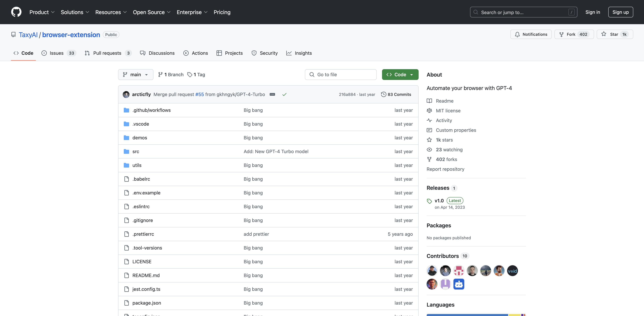
Task: Switch to the Projects tab
Action: point(229,53)
